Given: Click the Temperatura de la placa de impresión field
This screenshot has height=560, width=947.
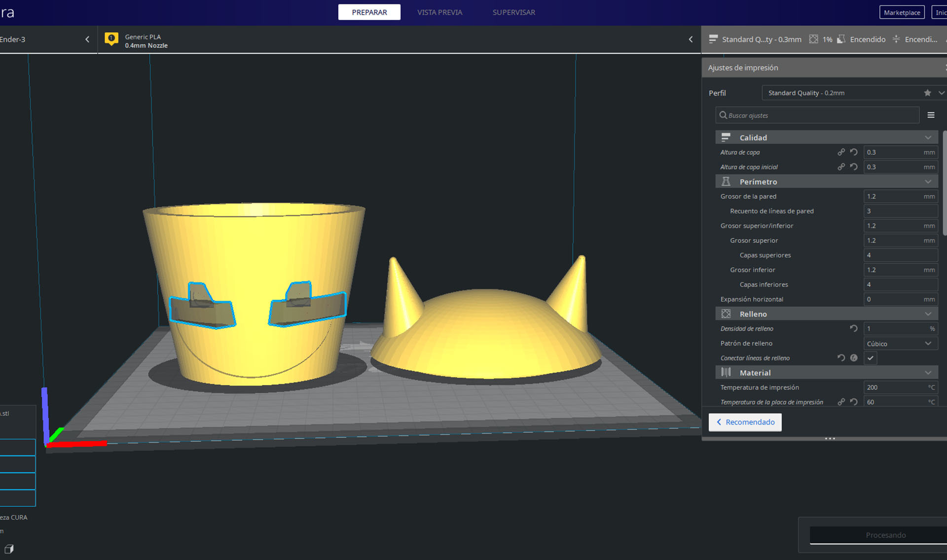Looking at the screenshot, I should (901, 402).
